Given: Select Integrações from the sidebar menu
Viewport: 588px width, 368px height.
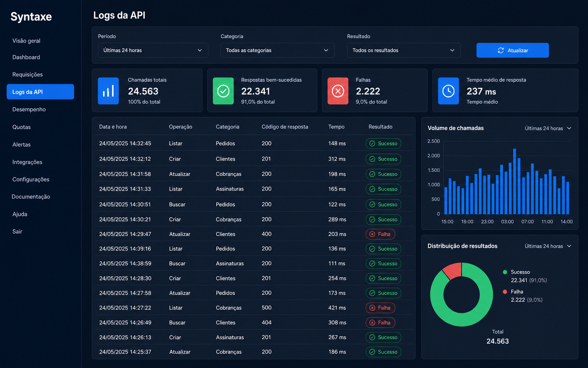Looking at the screenshot, I should click(27, 162).
